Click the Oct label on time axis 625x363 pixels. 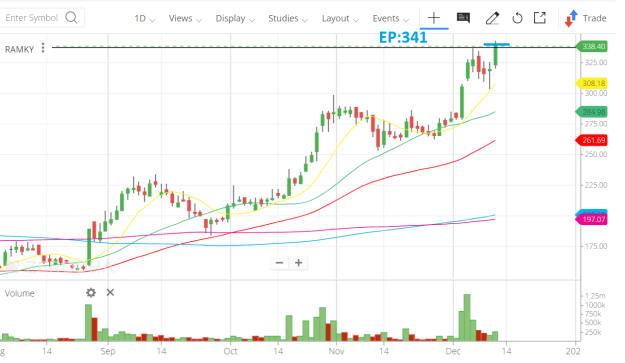pyautogui.click(x=230, y=351)
